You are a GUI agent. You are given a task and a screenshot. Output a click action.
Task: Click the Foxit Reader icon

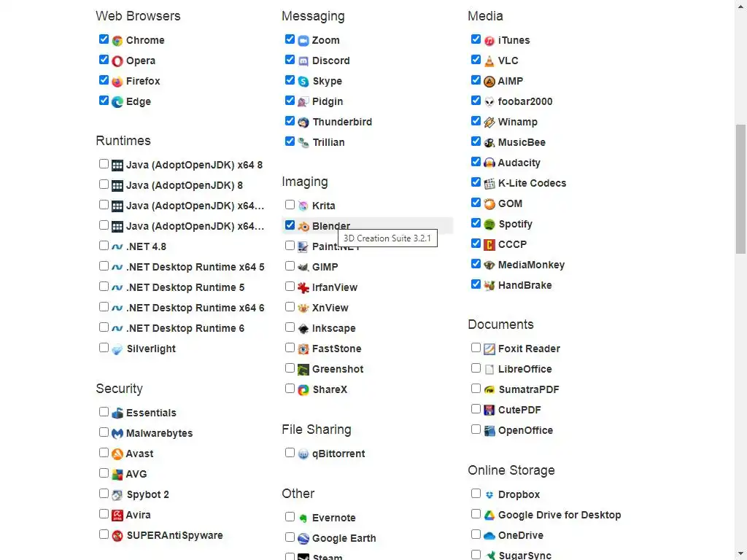pos(489,349)
